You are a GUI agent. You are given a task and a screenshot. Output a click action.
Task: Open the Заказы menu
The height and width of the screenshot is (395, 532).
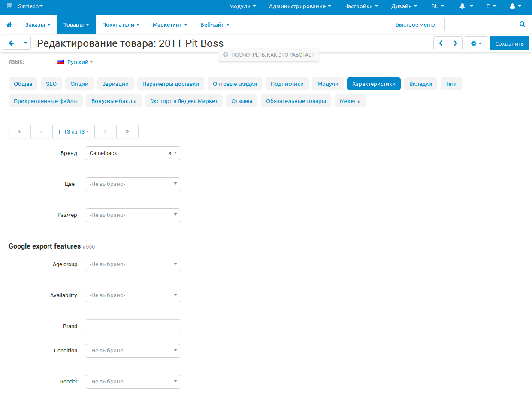pos(38,25)
